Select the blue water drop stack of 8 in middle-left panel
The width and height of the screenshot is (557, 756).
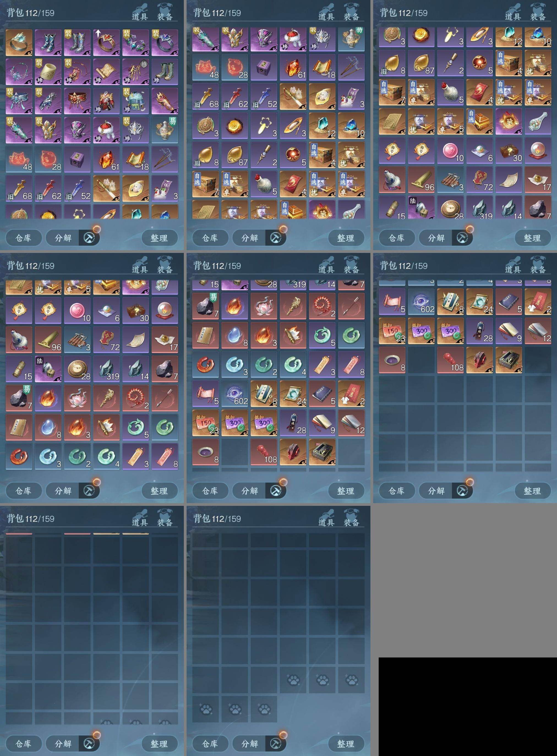[x=48, y=427]
